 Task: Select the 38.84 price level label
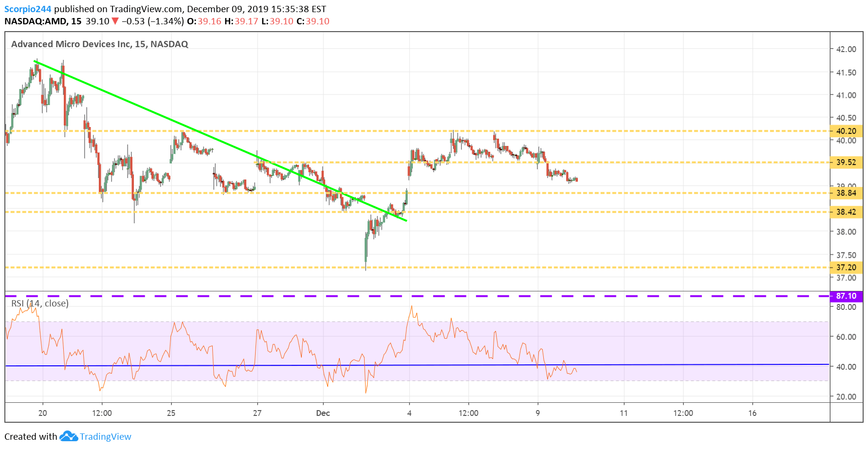coord(846,193)
